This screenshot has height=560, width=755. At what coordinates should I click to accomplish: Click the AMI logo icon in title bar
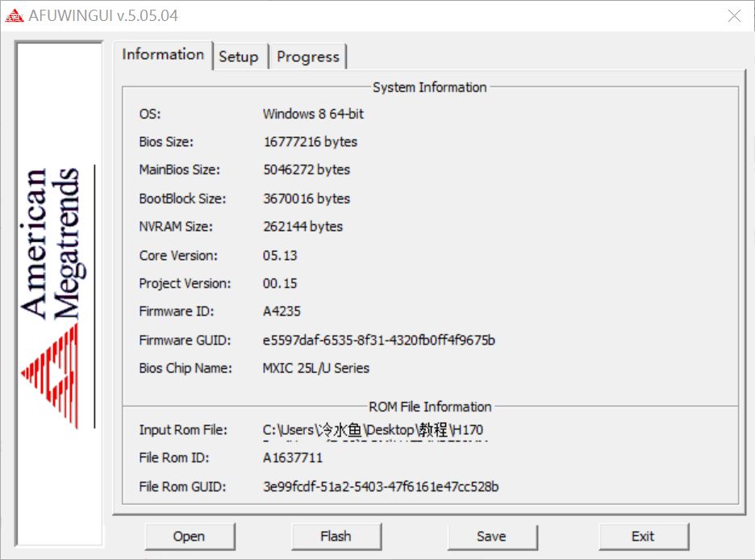tap(15, 16)
